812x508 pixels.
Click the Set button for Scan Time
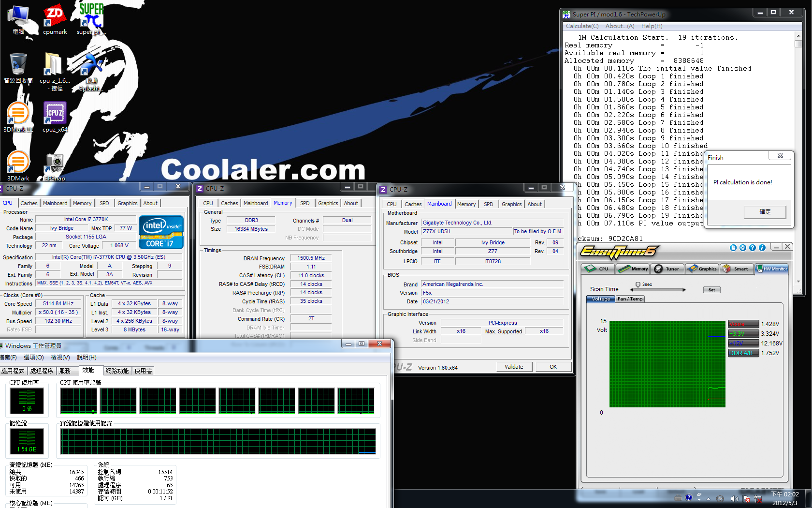[711, 290]
